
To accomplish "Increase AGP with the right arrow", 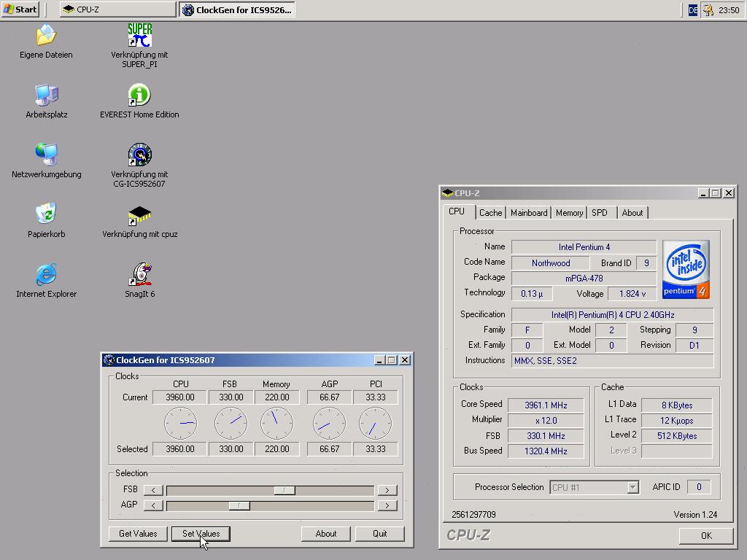I will 387,505.
